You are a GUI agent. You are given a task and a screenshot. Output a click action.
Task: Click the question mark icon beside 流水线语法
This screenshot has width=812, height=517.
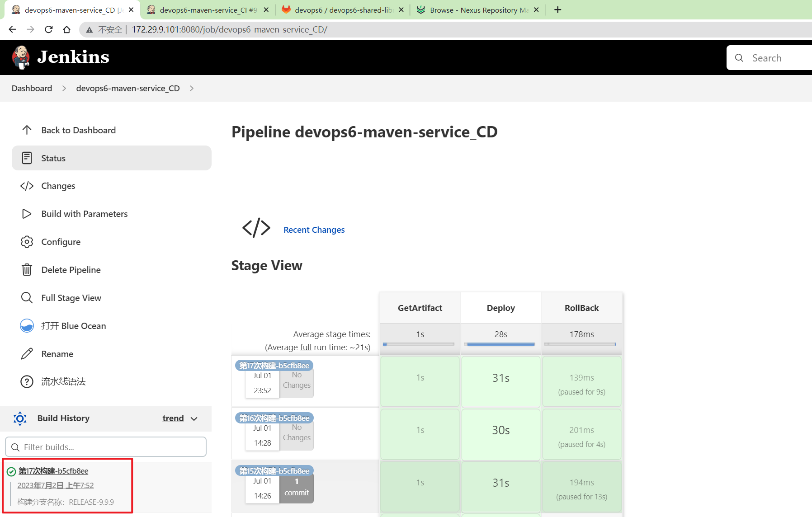[x=27, y=382]
